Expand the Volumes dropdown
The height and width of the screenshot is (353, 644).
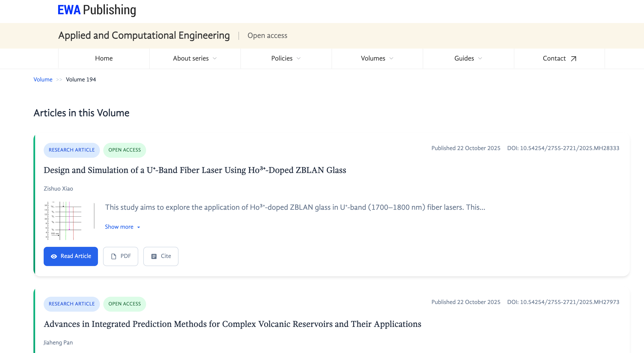(377, 58)
